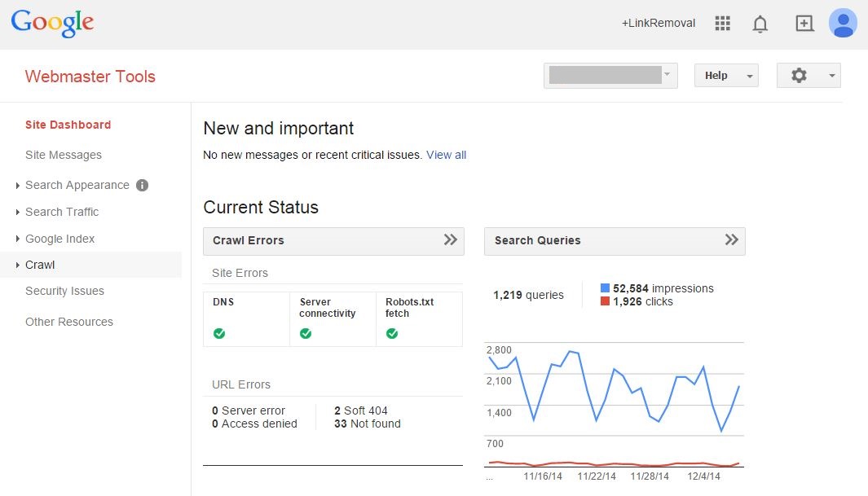
Task: Click the DNS green checkmark status
Action: tap(219, 333)
